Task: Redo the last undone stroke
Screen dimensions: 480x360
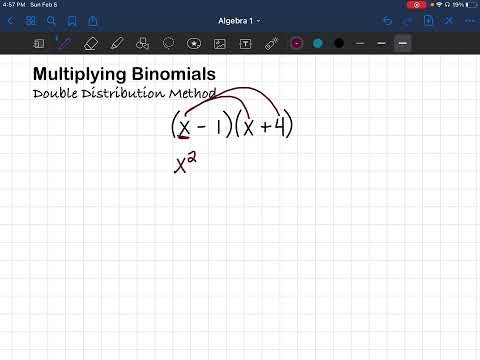Action: pyautogui.click(x=407, y=21)
